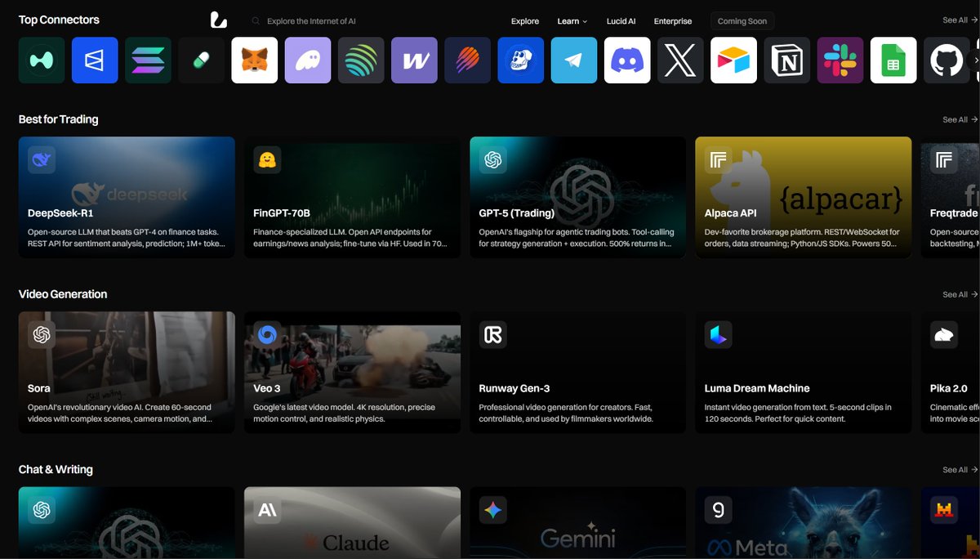Open the MetaMask fox connector

(x=255, y=60)
